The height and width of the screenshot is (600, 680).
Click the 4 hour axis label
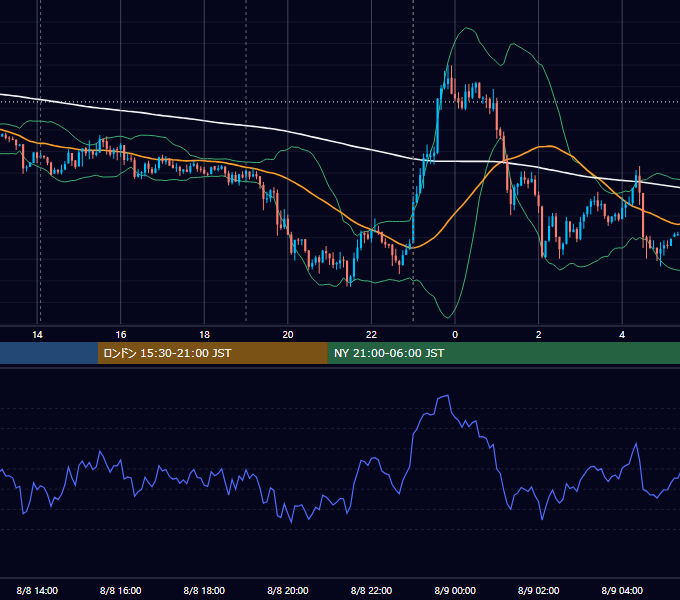pyautogui.click(x=622, y=335)
